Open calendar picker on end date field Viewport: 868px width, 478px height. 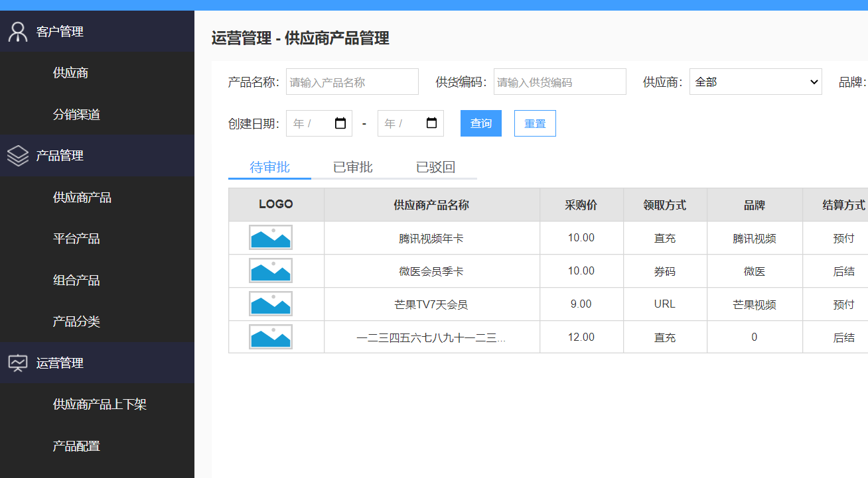pos(431,123)
